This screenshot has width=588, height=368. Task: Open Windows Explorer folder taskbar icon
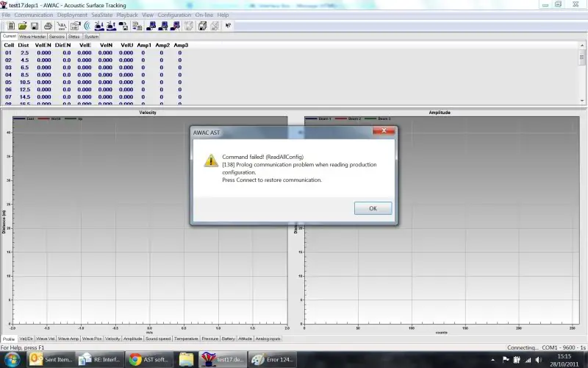click(186, 359)
